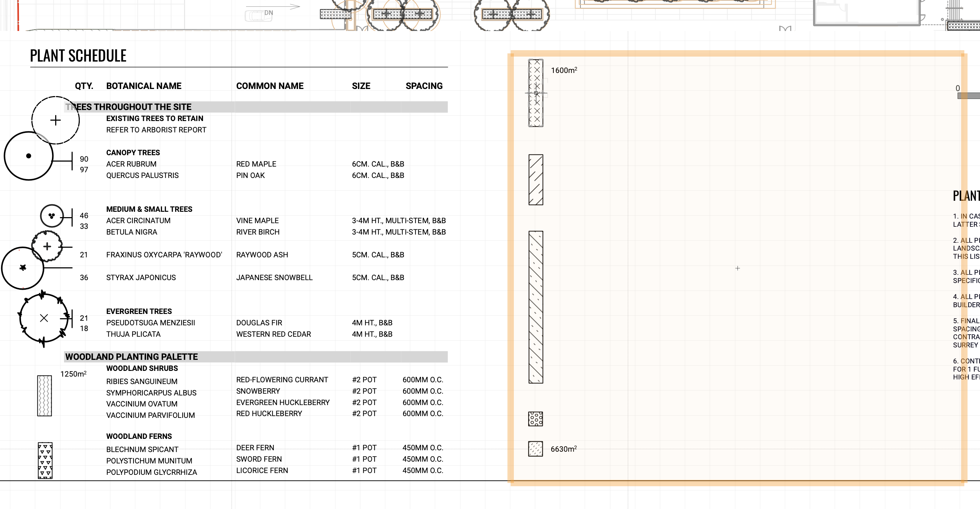This screenshot has width=980, height=509.
Task: Click the existing tree dashed-circle symbol
Action: pyautogui.click(x=56, y=120)
